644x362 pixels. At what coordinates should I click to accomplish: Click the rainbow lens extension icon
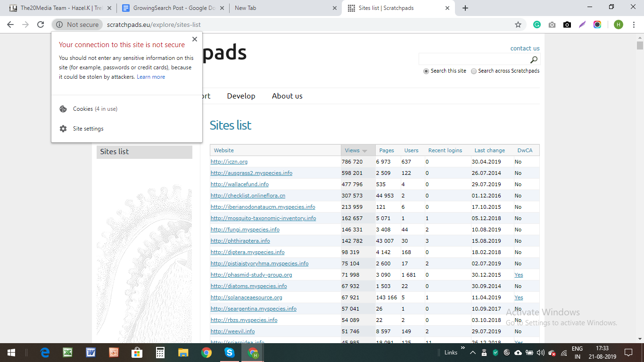[597, 25]
